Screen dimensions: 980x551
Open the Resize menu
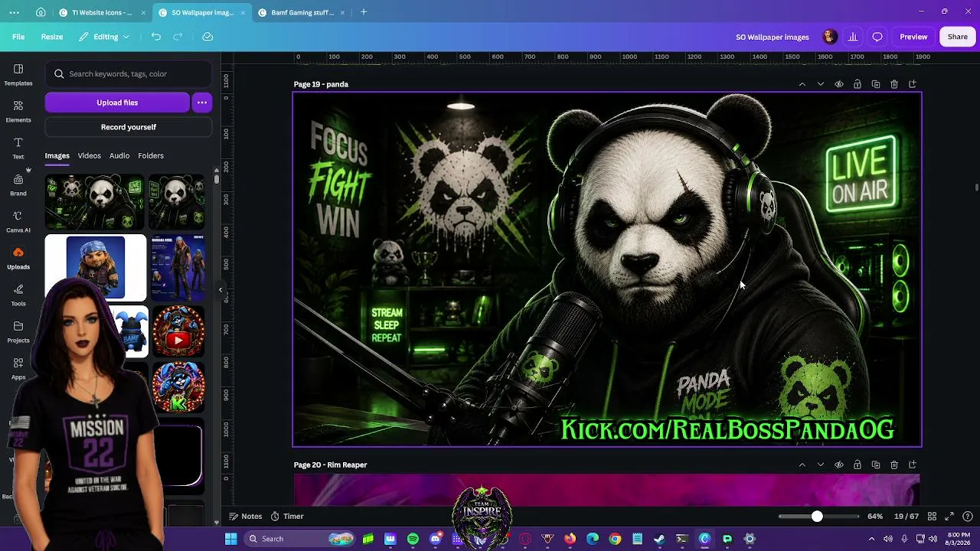point(52,37)
